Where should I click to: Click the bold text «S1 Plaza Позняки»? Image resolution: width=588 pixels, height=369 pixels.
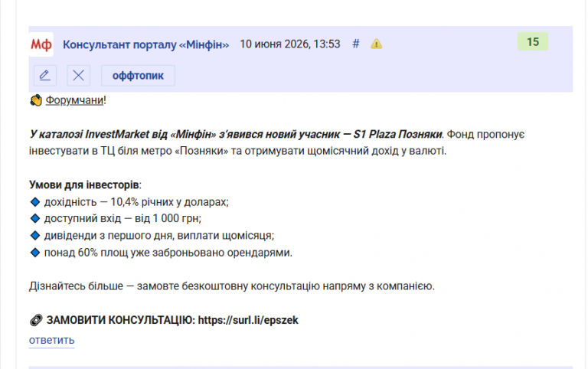pos(397,134)
